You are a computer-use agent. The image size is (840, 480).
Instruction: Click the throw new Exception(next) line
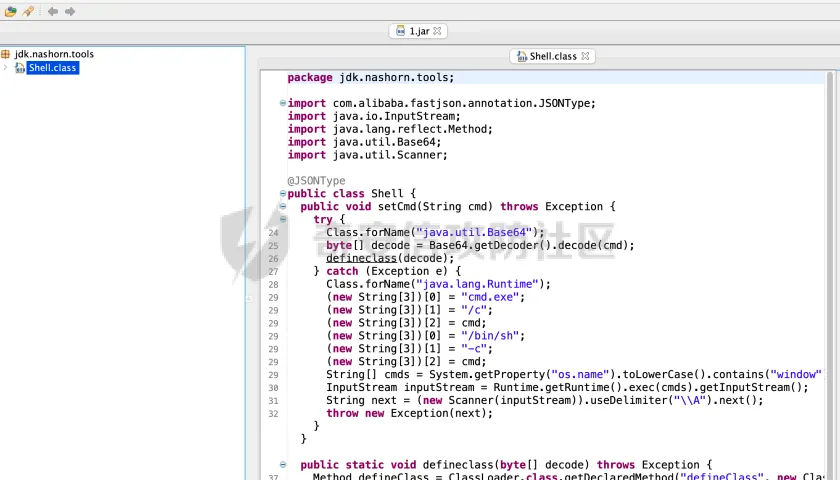point(409,414)
